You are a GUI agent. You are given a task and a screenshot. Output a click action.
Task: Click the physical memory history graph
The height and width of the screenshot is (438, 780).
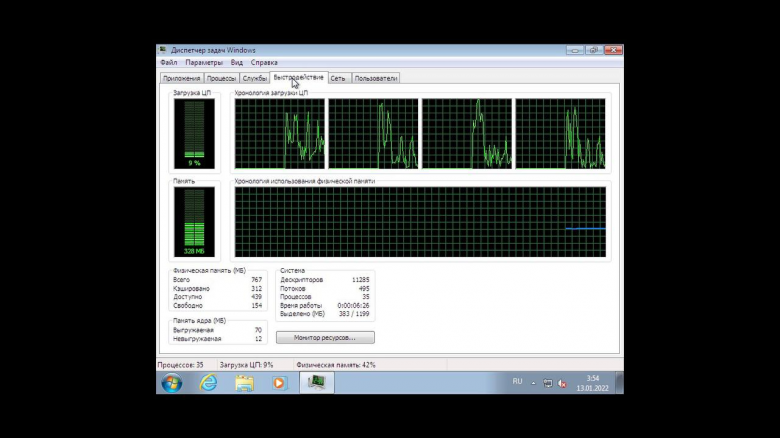tap(420, 222)
